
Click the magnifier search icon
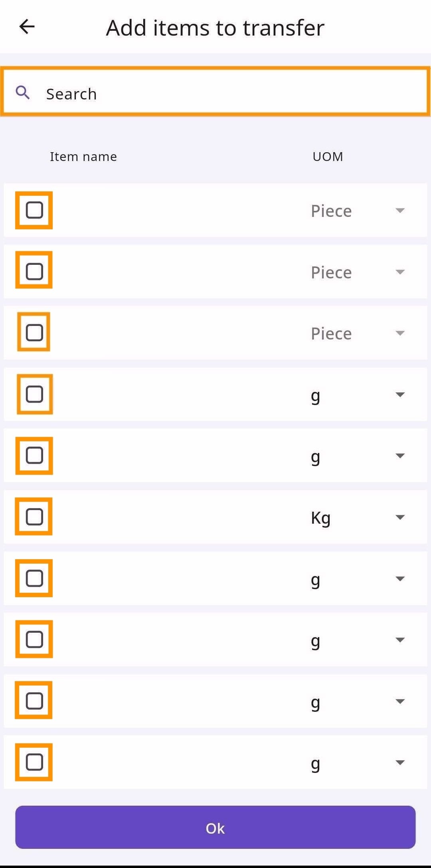pyautogui.click(x=23, y=92)
